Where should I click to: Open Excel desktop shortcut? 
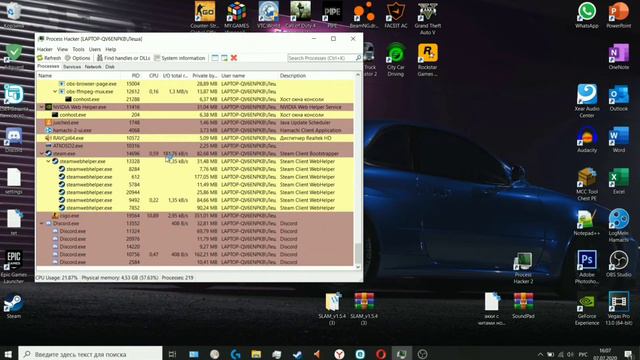(618, 181)
